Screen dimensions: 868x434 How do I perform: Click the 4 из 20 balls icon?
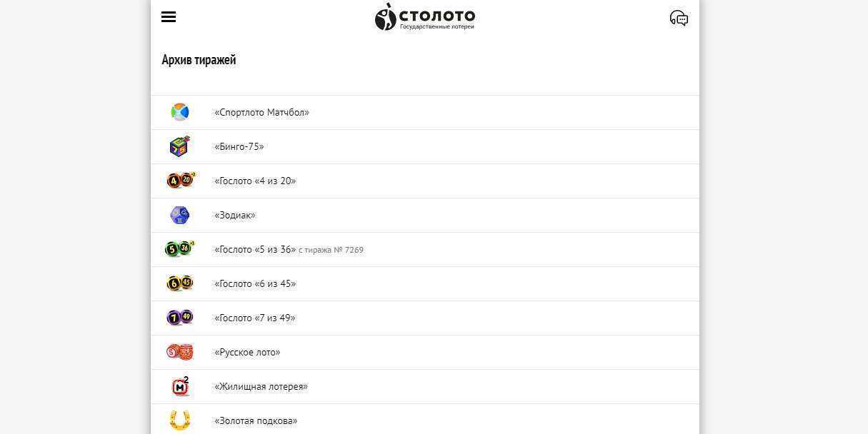(x=181, y=181)
